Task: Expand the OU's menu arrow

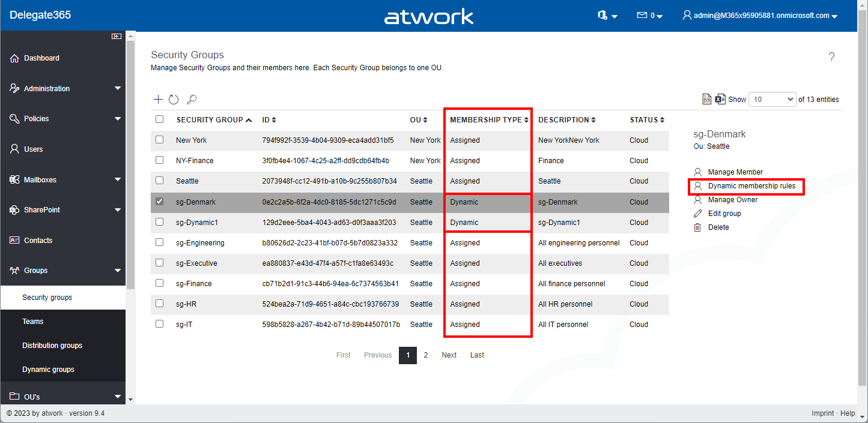Action: (x=118, y=397)
